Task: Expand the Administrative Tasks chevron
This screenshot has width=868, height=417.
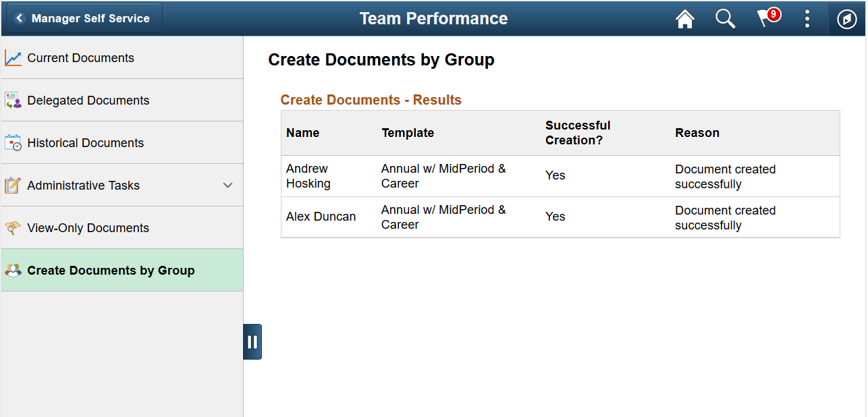Action: [227, 186]
